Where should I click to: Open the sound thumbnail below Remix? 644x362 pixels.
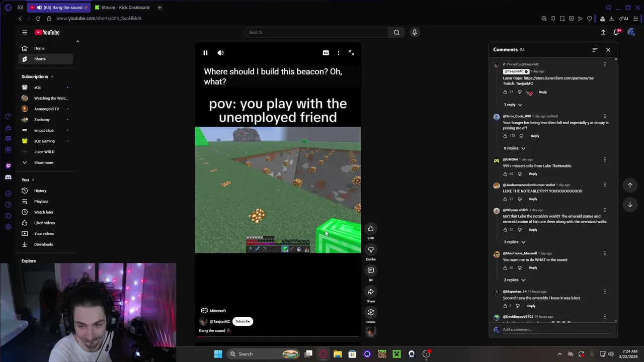[371, 332]
